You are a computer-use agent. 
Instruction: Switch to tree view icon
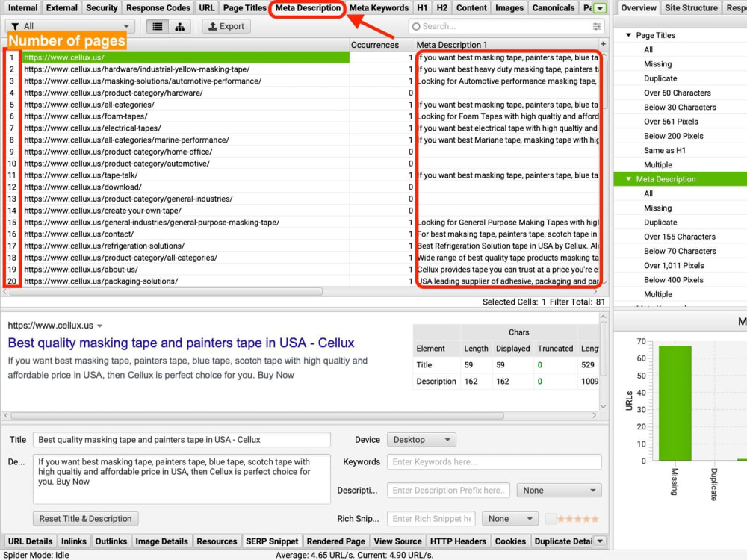point(179,27)
